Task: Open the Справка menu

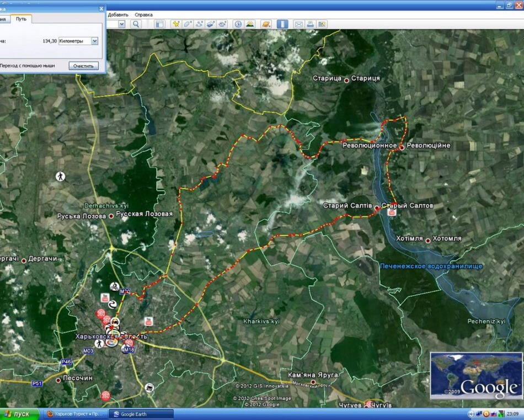Action: pyautogui.click(x=143, y=14)
